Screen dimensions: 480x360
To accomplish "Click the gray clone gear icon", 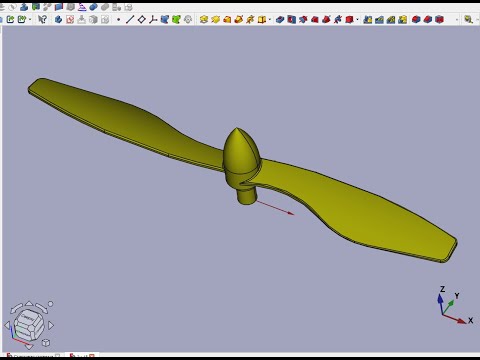I will pos(188,19).
